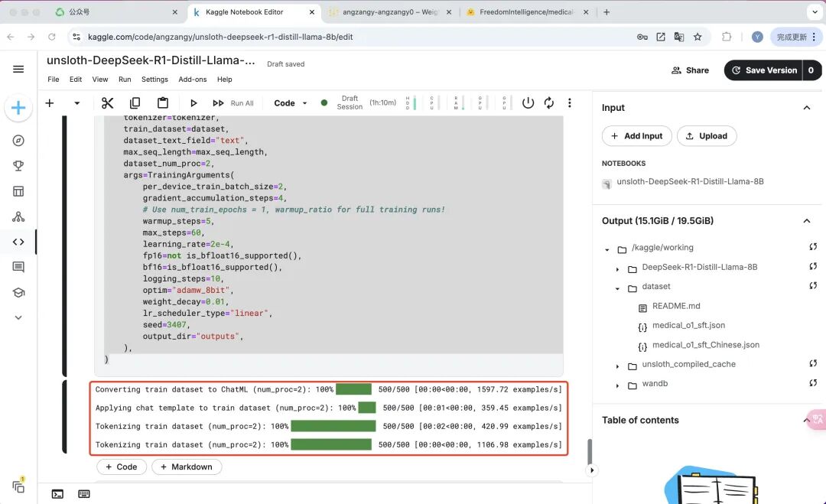826x504 pixels.
Task: Add a Code cell below
Action: [122, 467]
